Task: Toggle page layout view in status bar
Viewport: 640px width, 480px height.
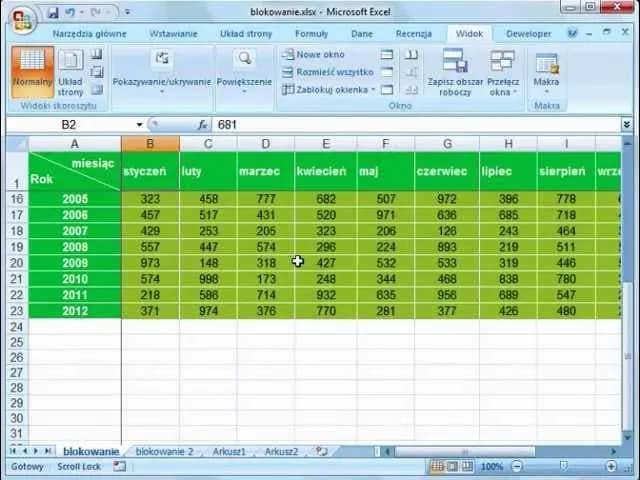Action: click(452, 467)
